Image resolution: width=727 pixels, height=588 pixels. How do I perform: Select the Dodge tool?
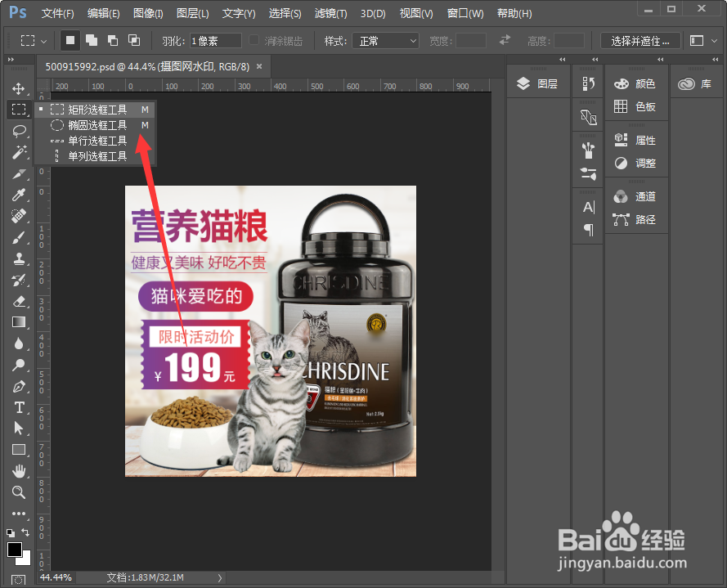point(19,365)
